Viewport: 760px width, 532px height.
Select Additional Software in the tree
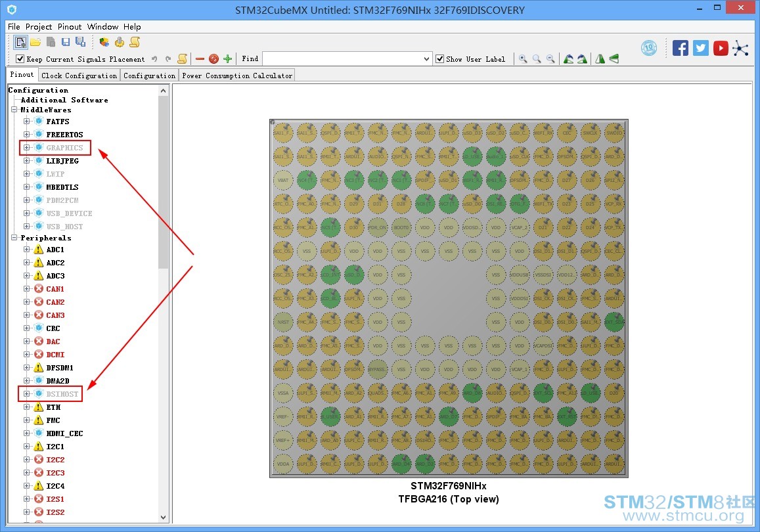pyautogui.click(x=64, y=100)
